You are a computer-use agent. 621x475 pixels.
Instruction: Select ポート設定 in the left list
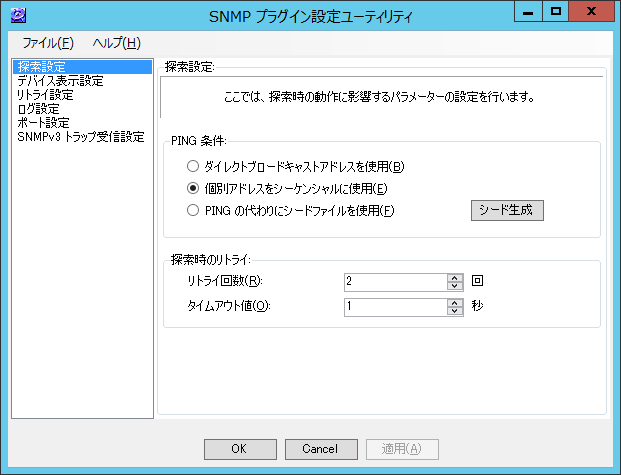tap(82, 122)
